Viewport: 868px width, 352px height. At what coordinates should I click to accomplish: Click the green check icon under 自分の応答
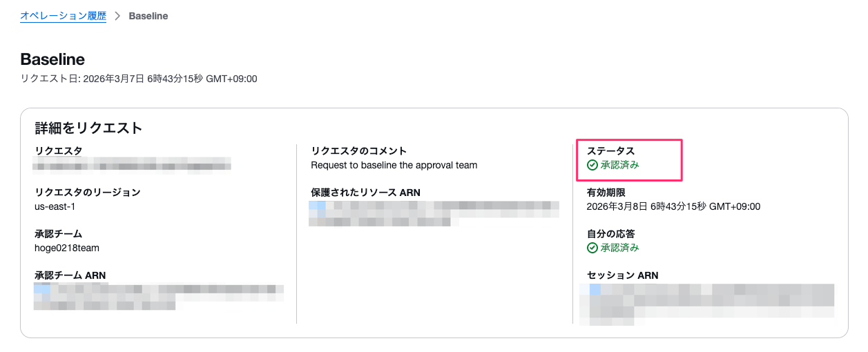click(592, 248)
